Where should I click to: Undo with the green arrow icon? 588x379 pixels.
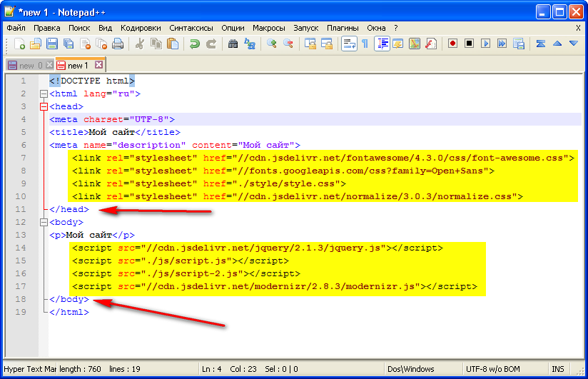point(194,44)
